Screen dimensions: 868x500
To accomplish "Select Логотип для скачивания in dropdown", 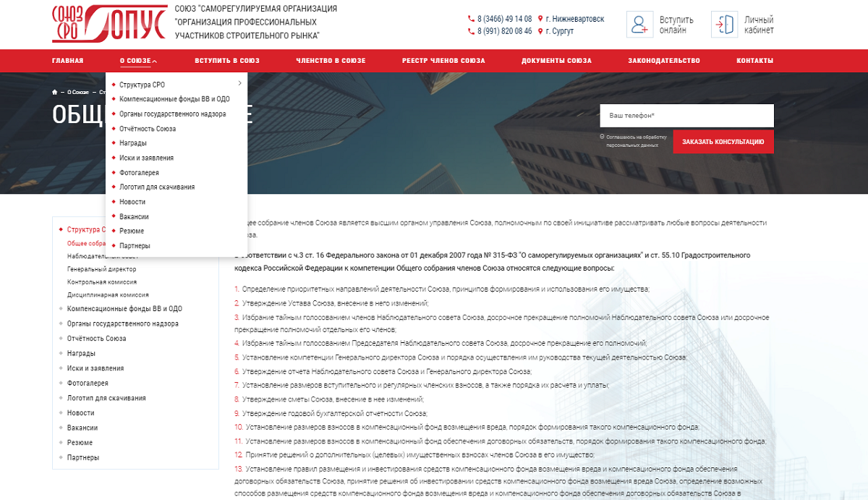I will (x=157, y=187).
